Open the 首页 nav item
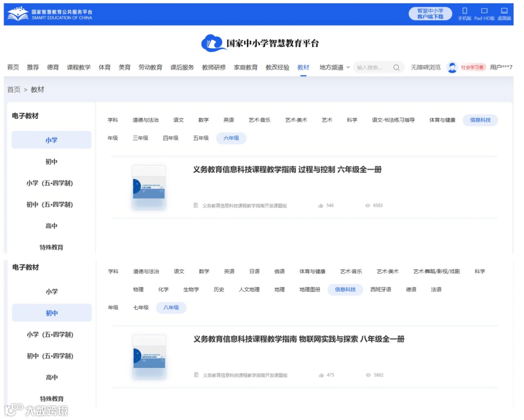Viewport: 524px width, 420px height. 13,67
